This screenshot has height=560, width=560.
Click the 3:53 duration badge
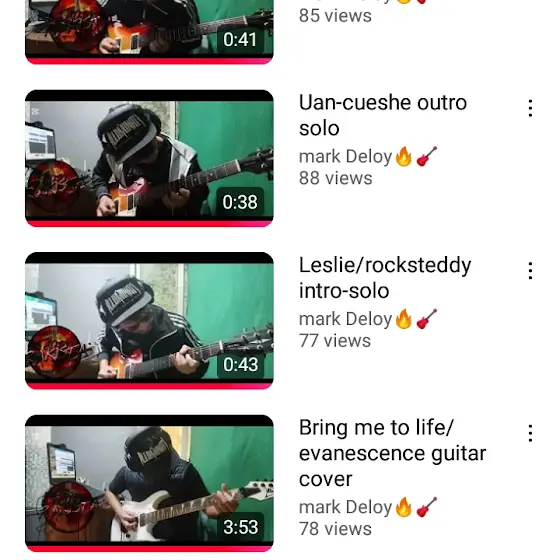point(240,527)
